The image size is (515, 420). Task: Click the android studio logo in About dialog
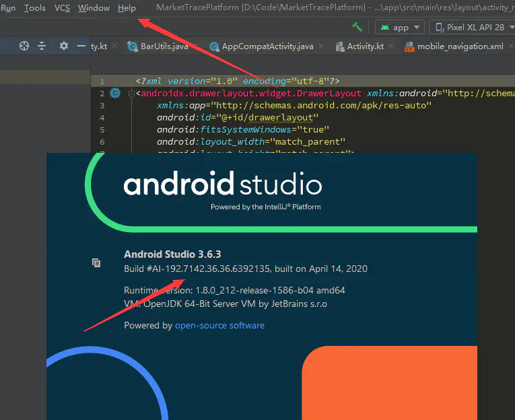(223, 184)
